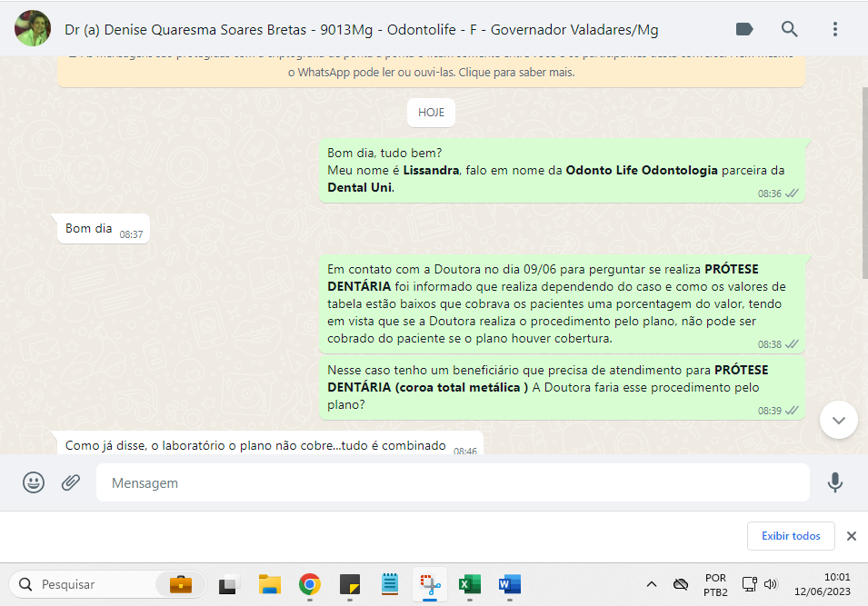Screen dimensions: 868x606
Task: Attach a file with the paperclip icon
Action: 70,482
